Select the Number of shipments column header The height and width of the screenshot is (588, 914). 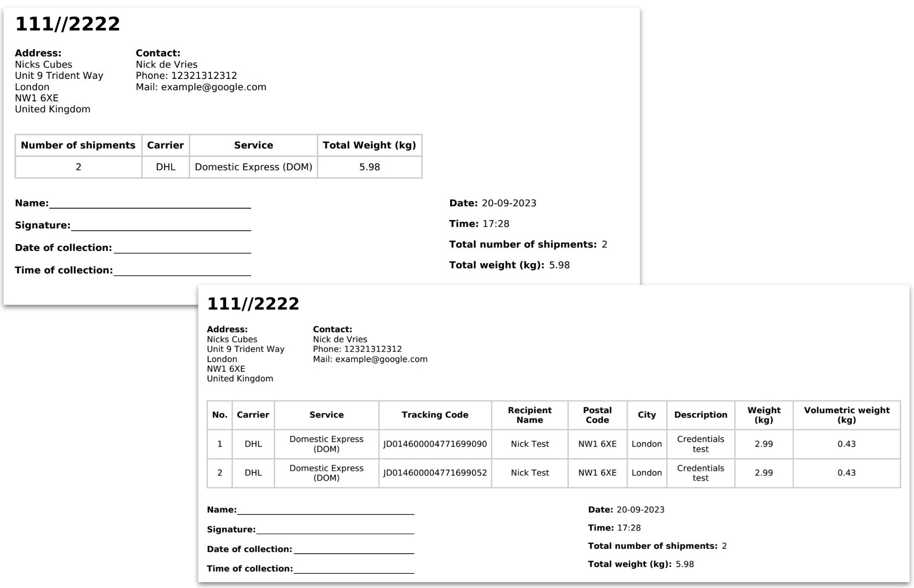[x=78, y=146]
